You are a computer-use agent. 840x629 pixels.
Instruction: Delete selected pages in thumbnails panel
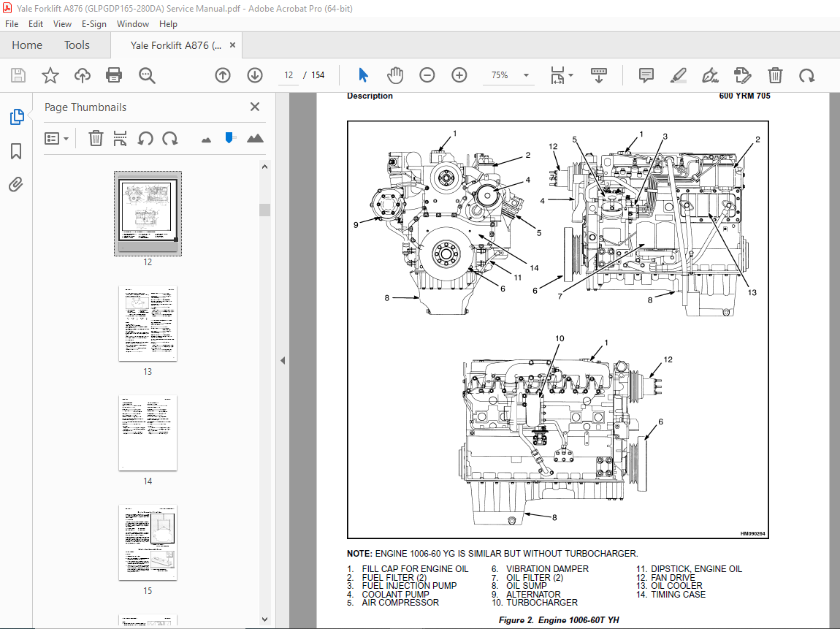pyautogui.click(x=96, y=138)
